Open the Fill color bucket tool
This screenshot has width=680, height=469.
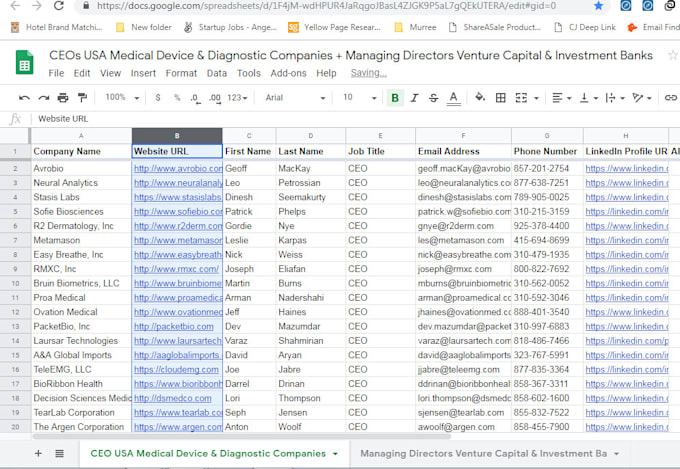480,97
